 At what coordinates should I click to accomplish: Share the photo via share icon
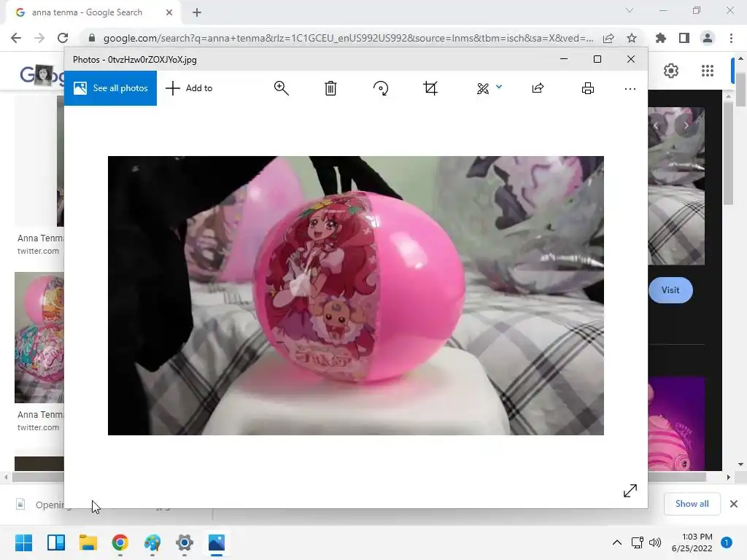(x=538, y=88)
